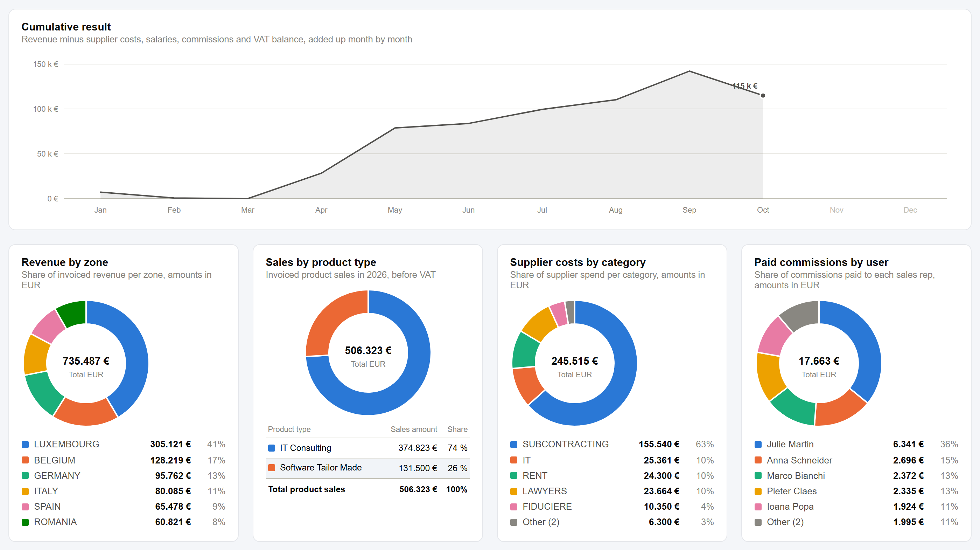Click the LUXEMBOURG blue legend swatch
The width and height of the screenshot is (980, 550).
coord(25,445)
